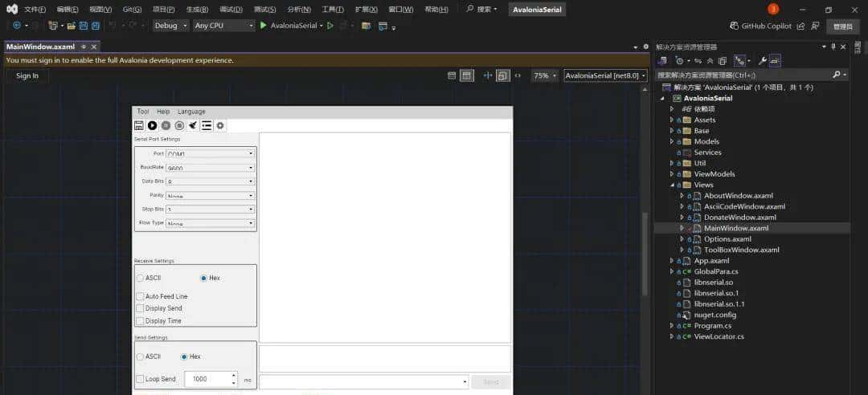Click save icon in serial tool preview
The image size is (868, 395).
click(x=140, y=125)
